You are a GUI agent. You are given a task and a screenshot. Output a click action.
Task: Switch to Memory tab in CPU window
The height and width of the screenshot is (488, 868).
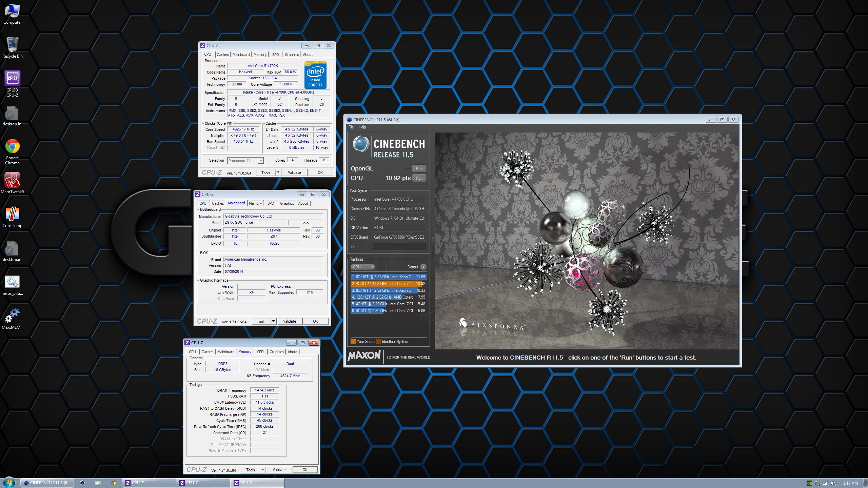coord(260,55)
